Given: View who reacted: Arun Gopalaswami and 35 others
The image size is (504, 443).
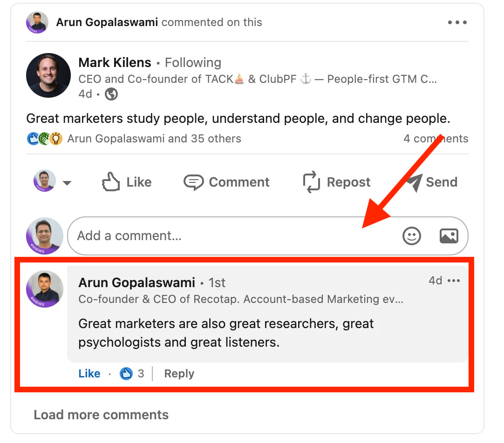Looking at the screenshot, I should [154, 138].
